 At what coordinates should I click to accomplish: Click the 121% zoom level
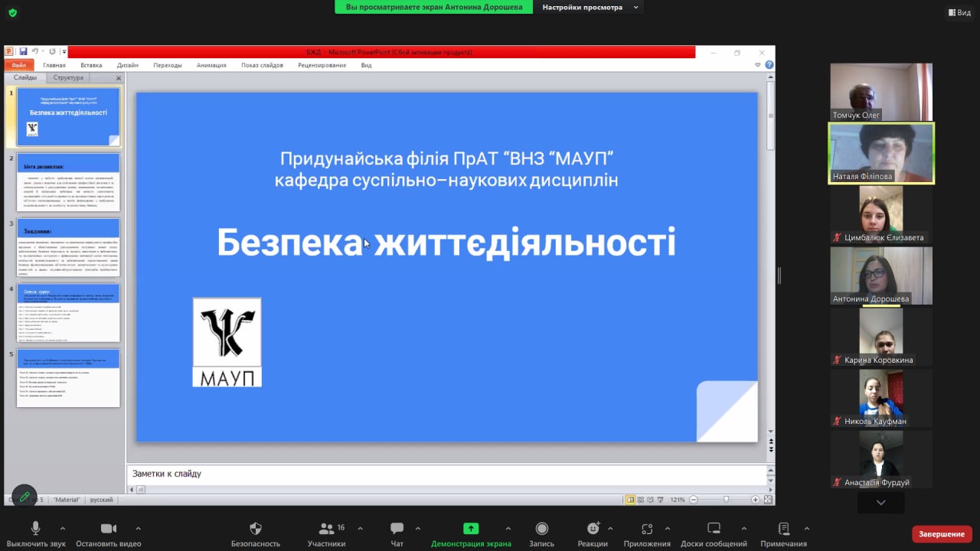(678, 500)
